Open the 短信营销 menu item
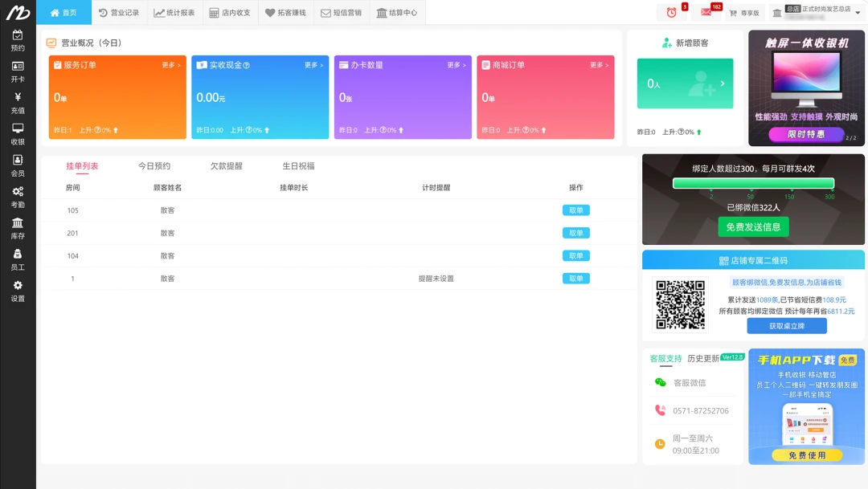Image resolution: width=868 pixels, height=489 pixels. 342,12
